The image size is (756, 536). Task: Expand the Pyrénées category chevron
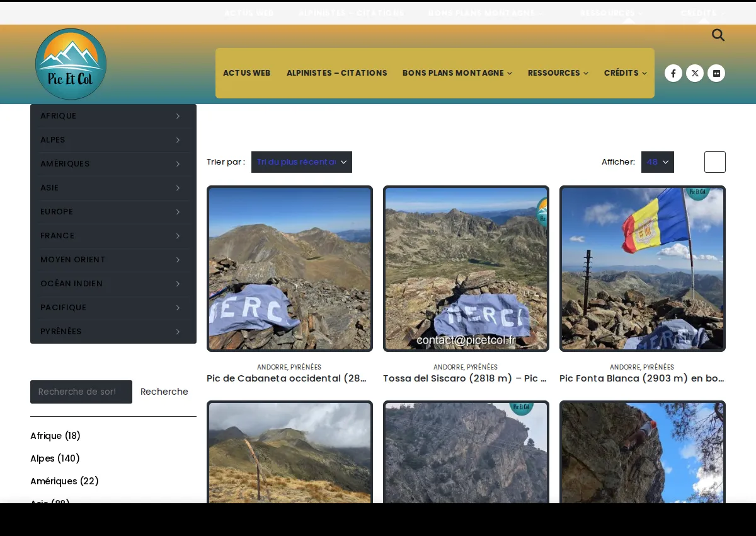(178, 332)
